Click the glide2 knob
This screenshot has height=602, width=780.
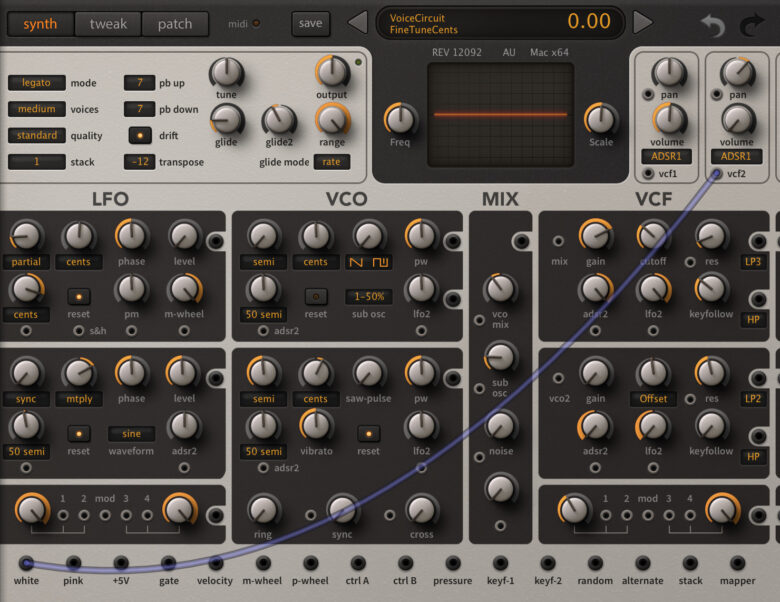(279, 120)
